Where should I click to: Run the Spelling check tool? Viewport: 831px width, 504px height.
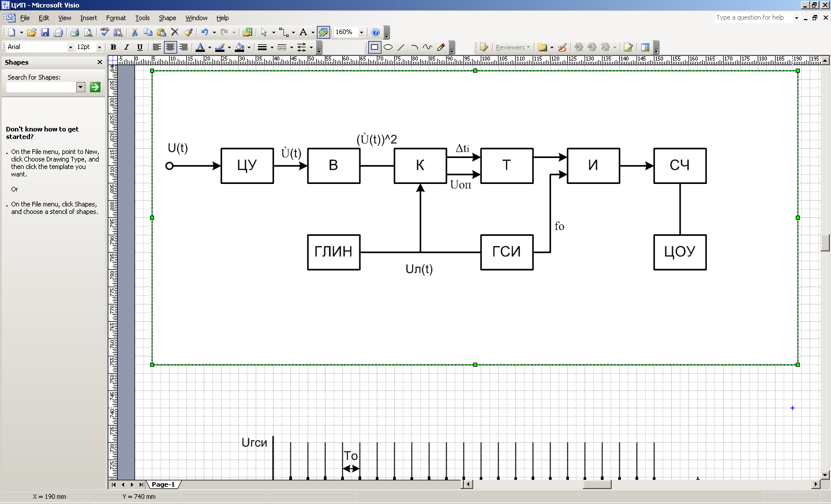(104, 32)
